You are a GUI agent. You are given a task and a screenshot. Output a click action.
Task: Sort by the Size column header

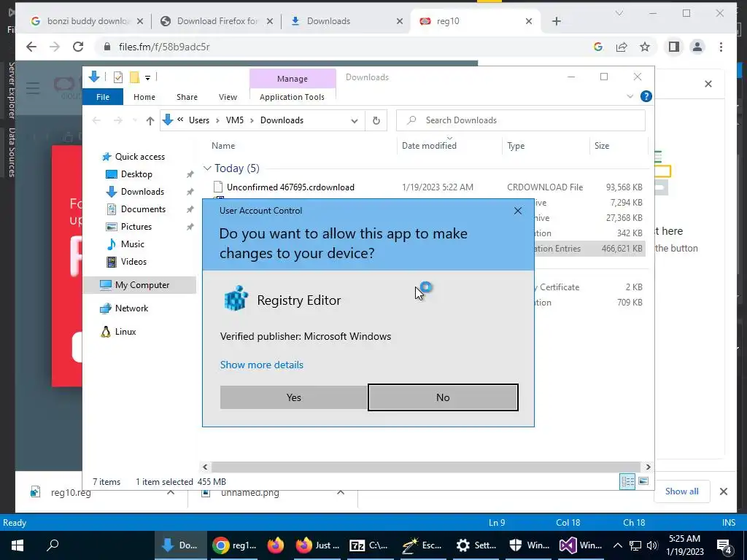[x=602, y=146]
